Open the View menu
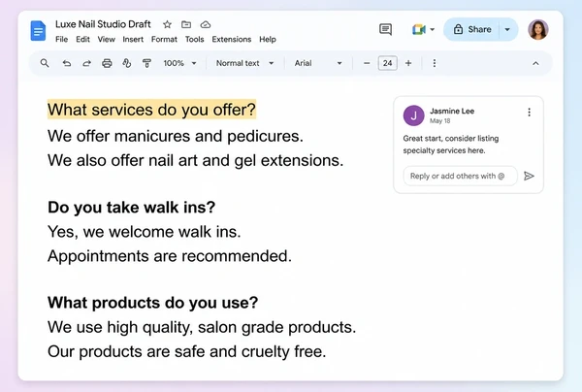582x392 pixels. click(106, 40)
